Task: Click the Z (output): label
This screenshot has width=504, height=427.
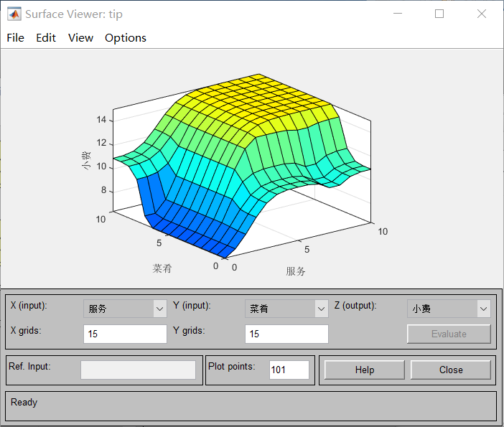Action: (355, 305)
